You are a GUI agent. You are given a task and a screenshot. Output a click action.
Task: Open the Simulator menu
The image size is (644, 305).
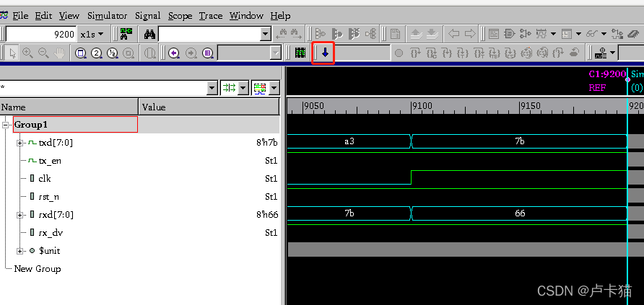pyautogui.click(x=107, y=15)
